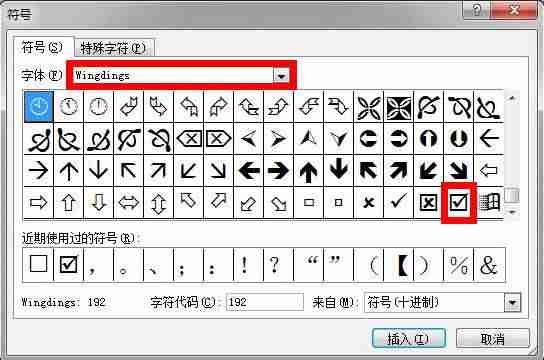Click the character code field showing 192
This screenshot has width=544, height=360.
(x=264, y=302)
